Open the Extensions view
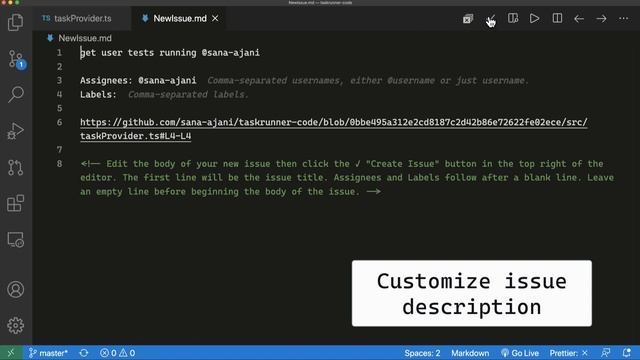640x360 pixels. 16,203
